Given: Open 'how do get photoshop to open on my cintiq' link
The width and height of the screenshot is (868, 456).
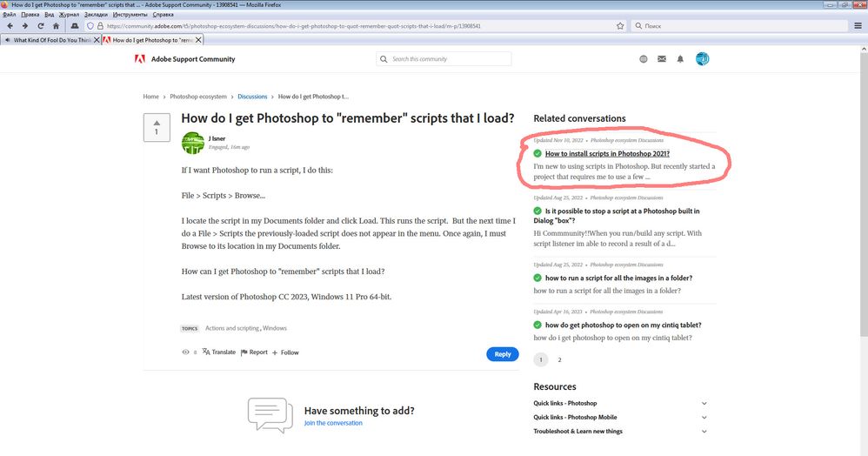Looking at the screenshot, I should (x=623, y=325).
